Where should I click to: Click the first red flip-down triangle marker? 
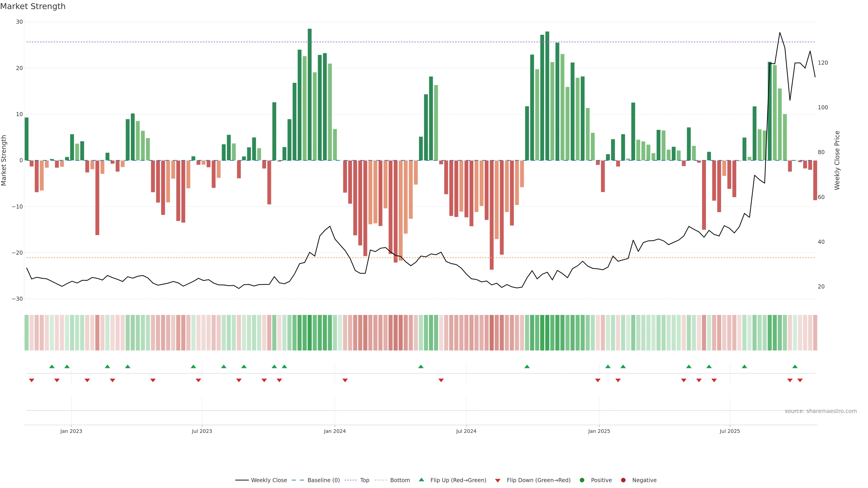(x=32, y=380)
